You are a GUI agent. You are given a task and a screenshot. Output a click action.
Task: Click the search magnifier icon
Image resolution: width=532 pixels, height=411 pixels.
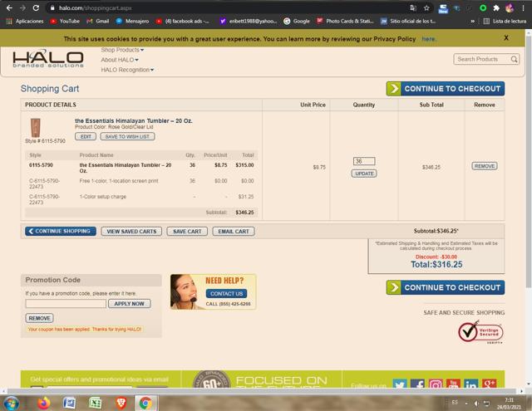pos(514,59)
